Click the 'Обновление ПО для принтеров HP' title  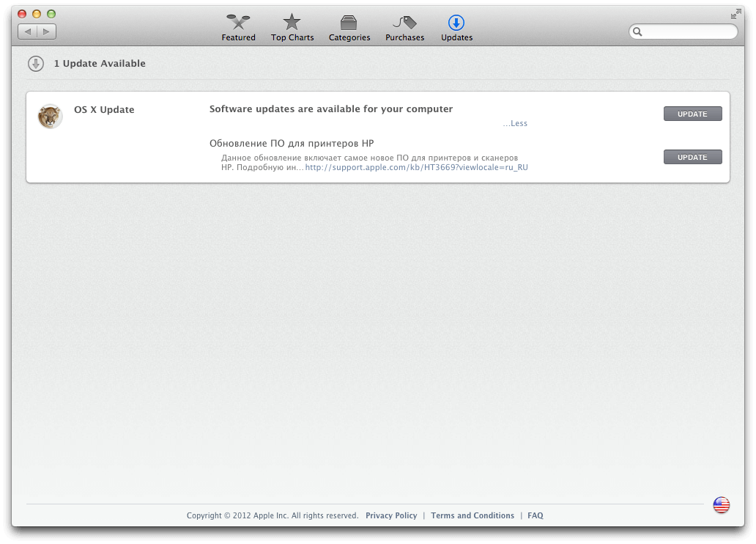tap(292, 144)
